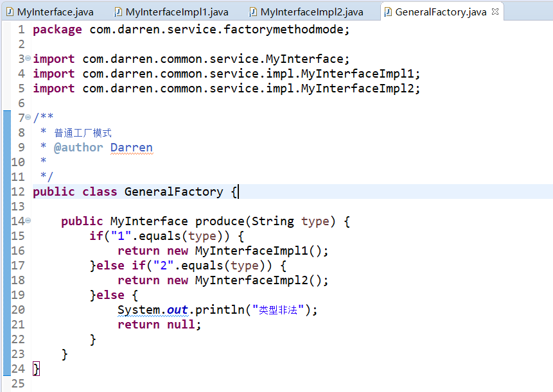Click line number 25 in the gutter
This screenshot has height=392, width=553.
coord(18,383)
